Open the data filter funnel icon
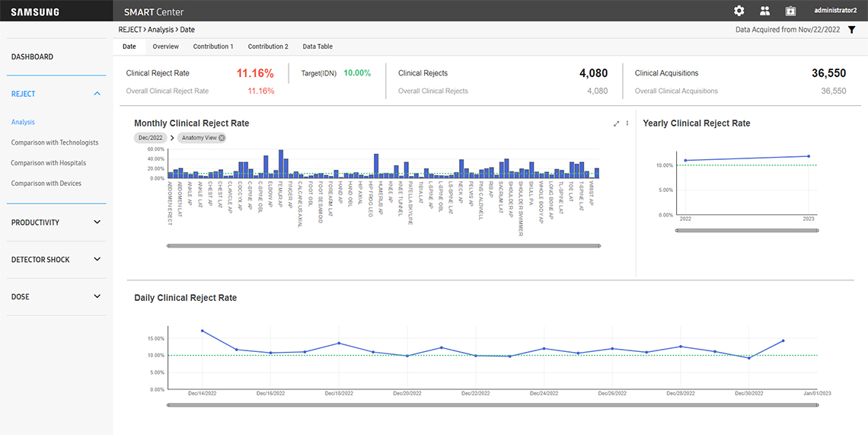This screenshot has height=435, width=868. coord(852,30)
